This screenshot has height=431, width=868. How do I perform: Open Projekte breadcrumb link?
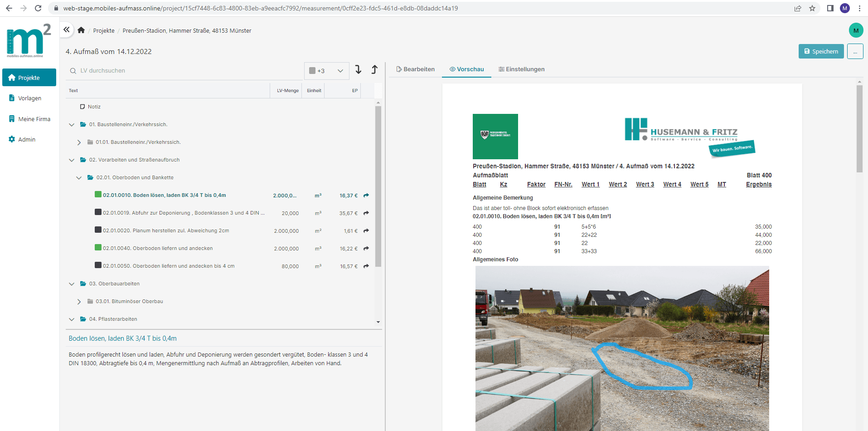coord(104,31)
